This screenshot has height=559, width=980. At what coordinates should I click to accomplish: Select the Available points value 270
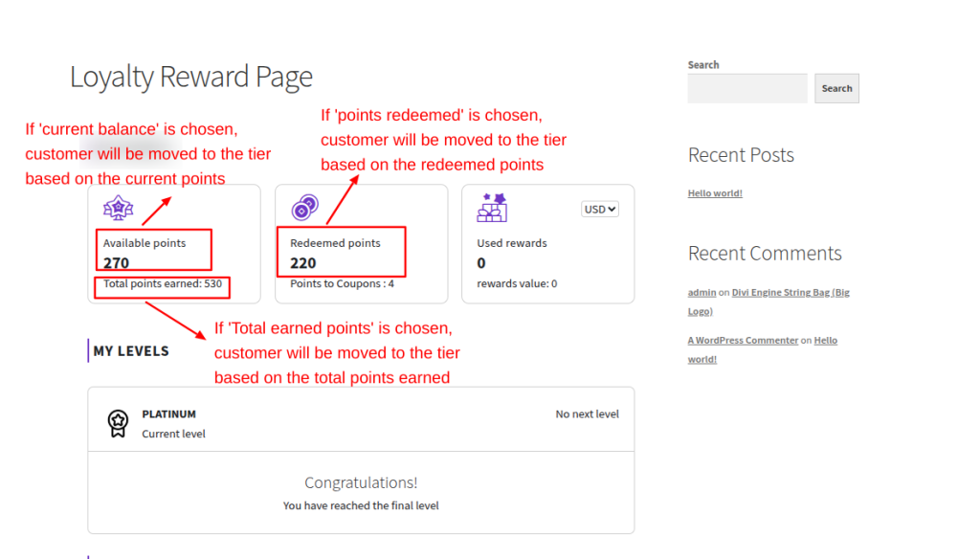click(117, 263)
